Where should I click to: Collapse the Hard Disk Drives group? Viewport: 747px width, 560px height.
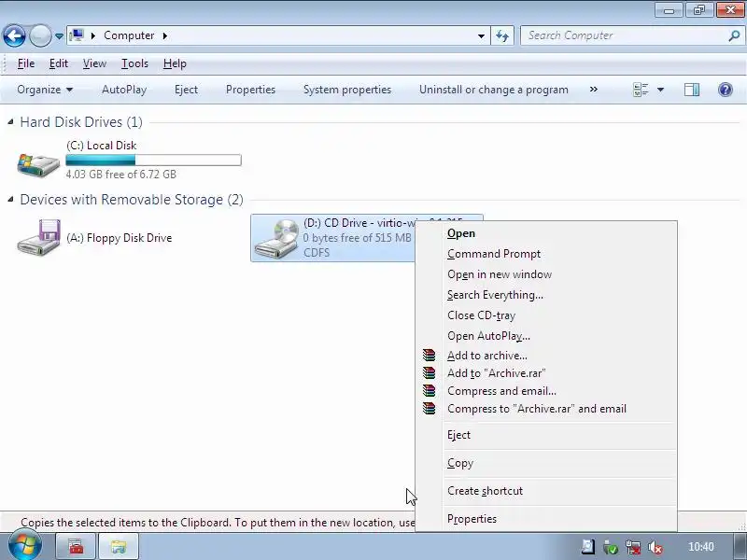(10, 122)
